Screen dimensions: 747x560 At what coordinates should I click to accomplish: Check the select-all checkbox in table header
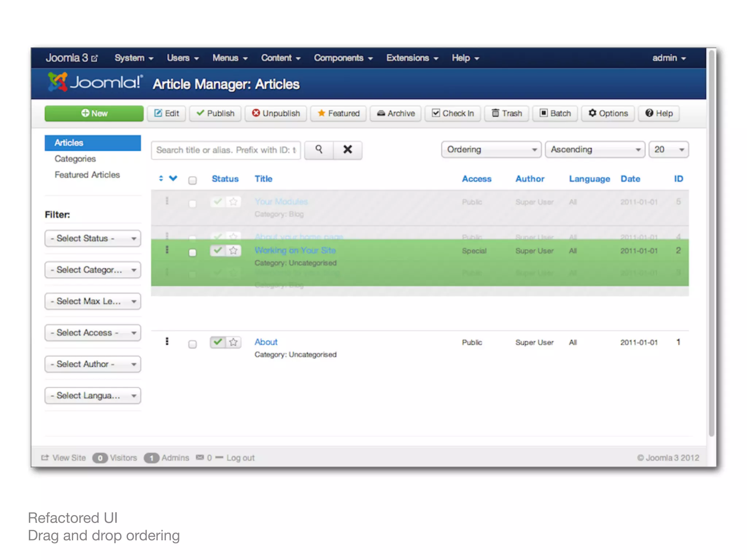click(192, 180)
